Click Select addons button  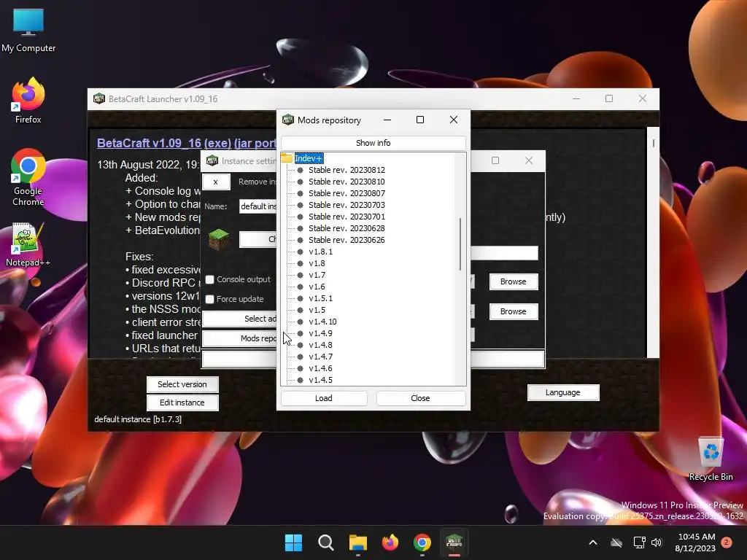coord(239,319)
